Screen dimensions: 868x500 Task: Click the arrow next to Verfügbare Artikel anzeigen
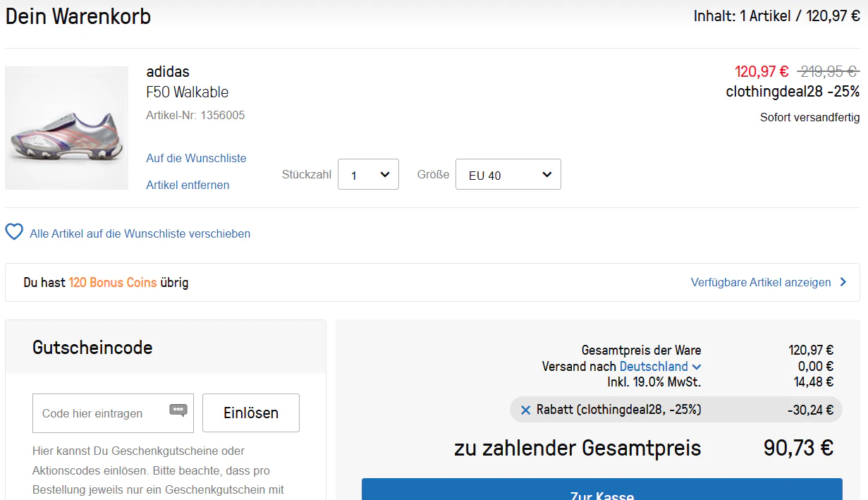pyautogui.click(x=843, y=282)
